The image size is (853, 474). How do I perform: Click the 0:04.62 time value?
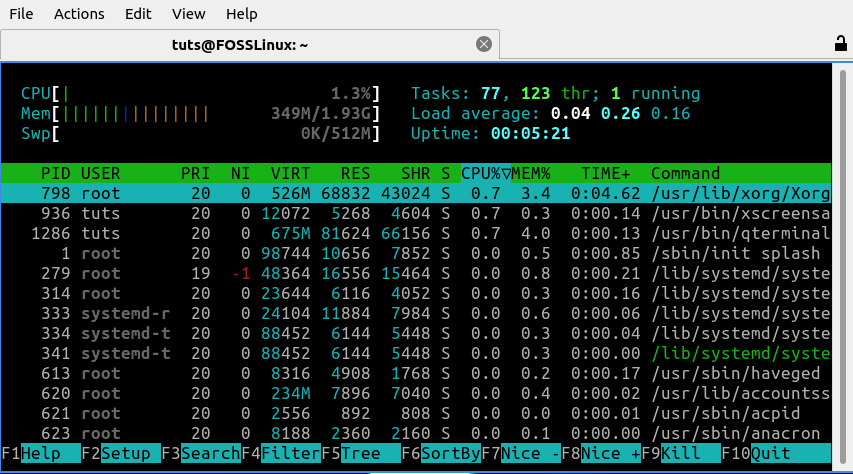pyautogui.click(x=605, y=193)
